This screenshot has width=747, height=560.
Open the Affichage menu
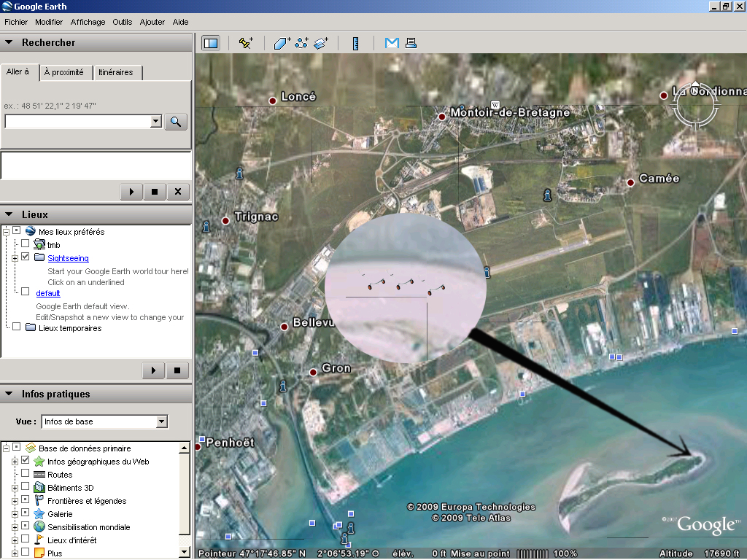(88, 22)
